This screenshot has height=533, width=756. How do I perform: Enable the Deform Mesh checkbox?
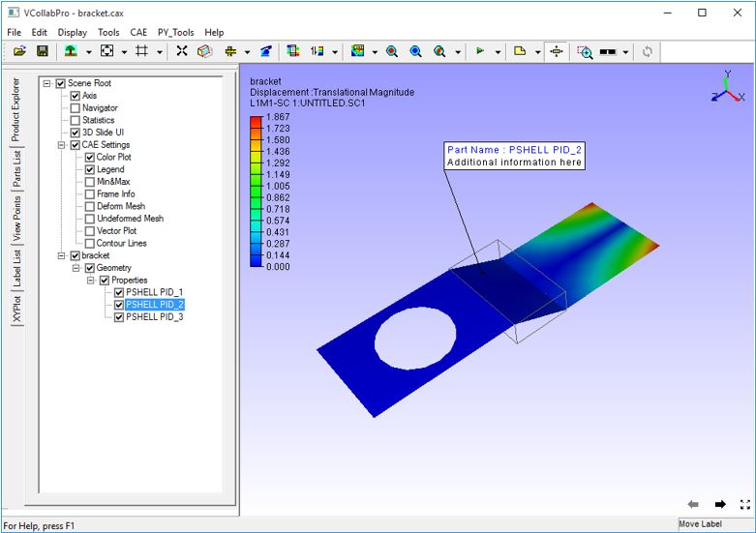[90, 206]
